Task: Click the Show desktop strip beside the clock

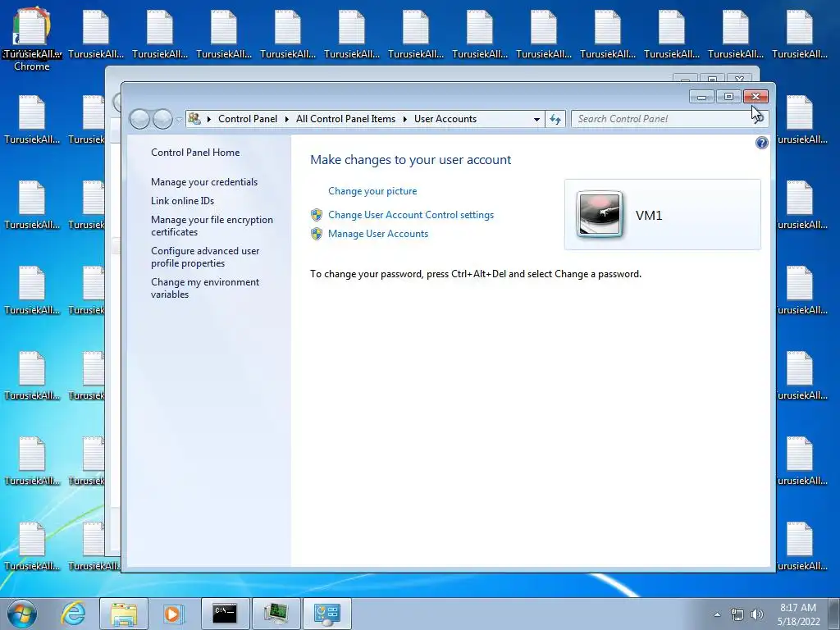Action: [x=834, y=614]
